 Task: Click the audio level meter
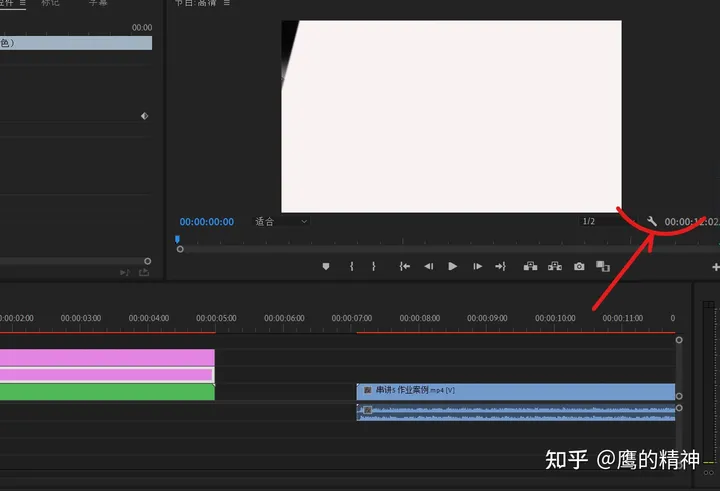(709, 382)
